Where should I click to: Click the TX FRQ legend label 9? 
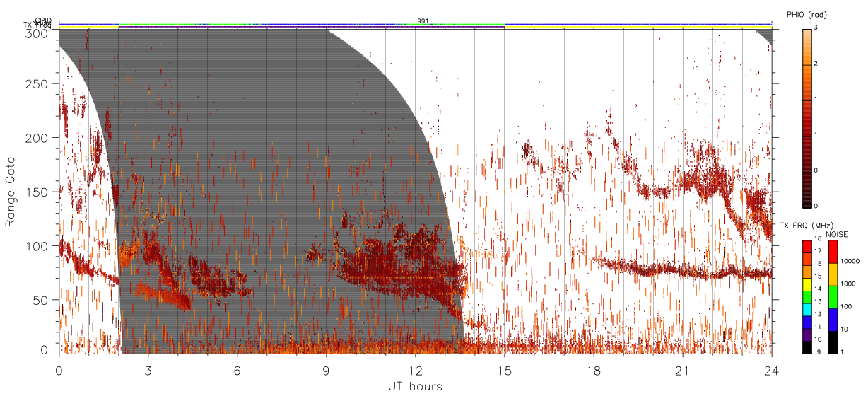coord(819,351)
